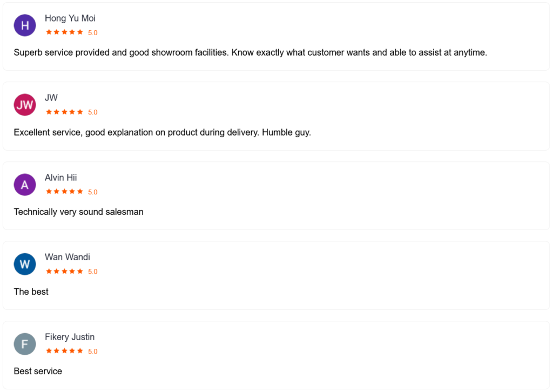Select the Alvin Hii reviewer name
This screenshot has width=553, height=392.
pos(61,178)
